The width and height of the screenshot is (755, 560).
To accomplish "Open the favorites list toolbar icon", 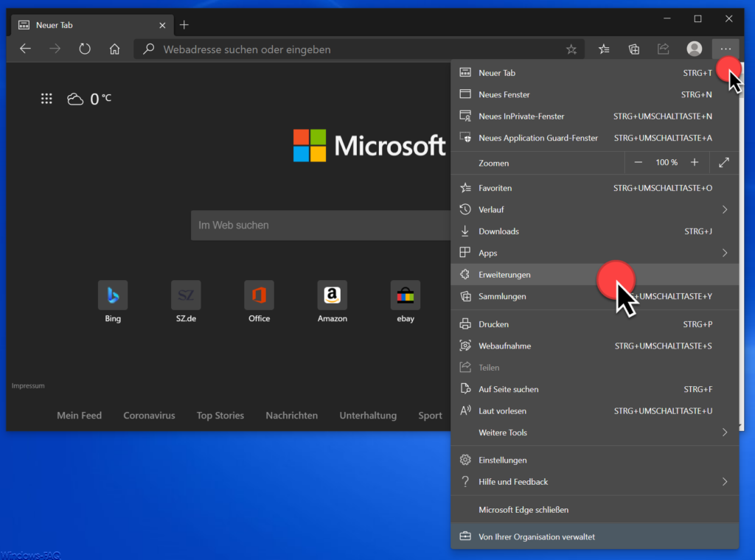I will point(604,49).
